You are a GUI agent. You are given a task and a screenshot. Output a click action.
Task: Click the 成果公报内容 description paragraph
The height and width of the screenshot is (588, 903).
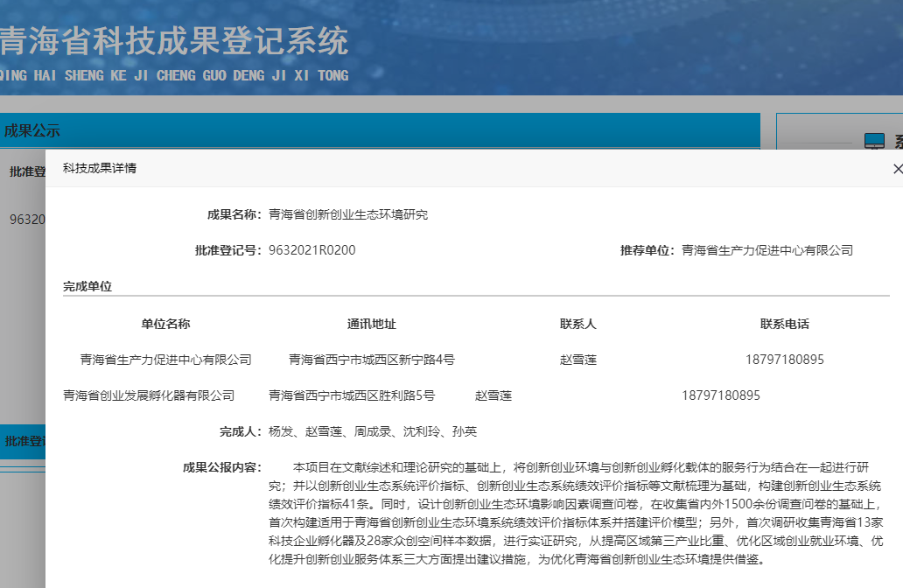574,513
